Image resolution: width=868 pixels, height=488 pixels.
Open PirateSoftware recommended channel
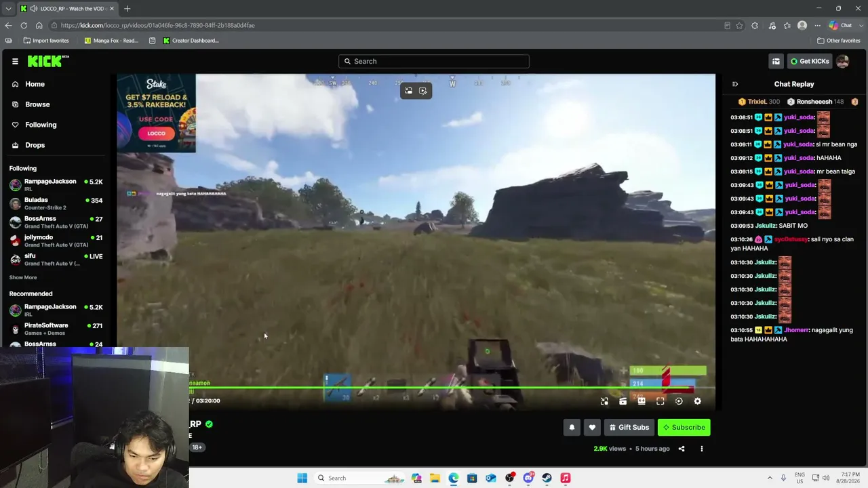coord(56,328)
